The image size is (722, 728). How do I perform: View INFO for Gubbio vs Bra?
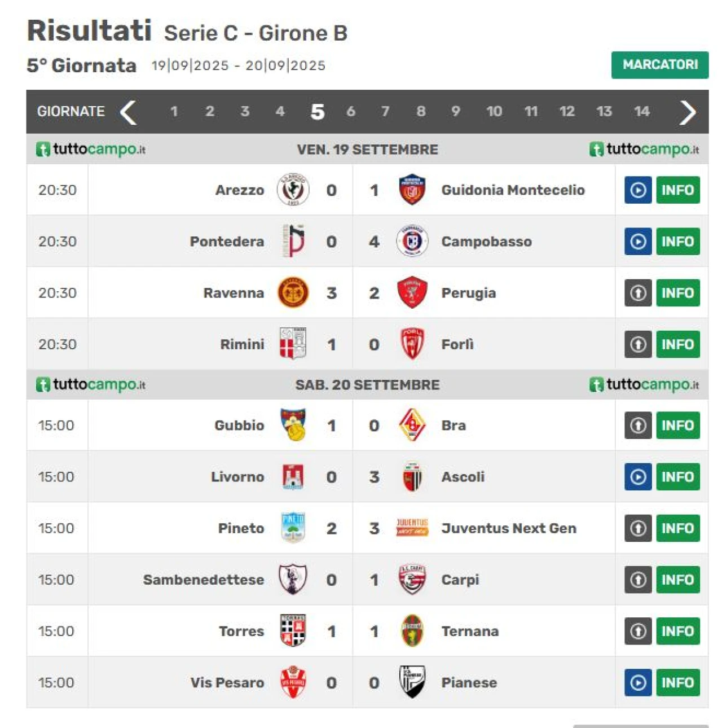tap(677, 426)
